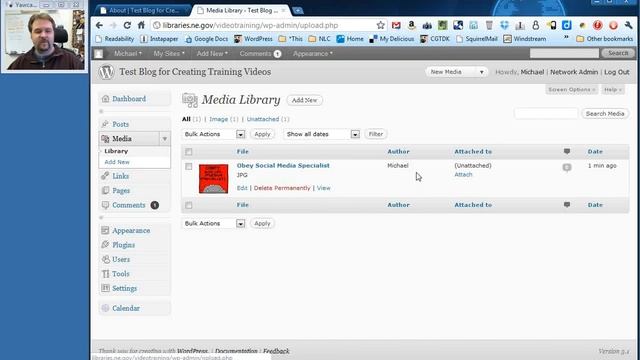Open the My Sites admin bar menu
The width and height of the screenshot is (640, 360).
169,53
